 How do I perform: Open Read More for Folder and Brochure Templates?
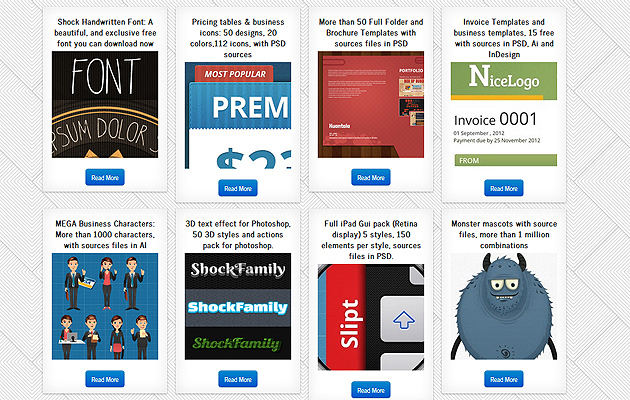[x=371, y=178]
